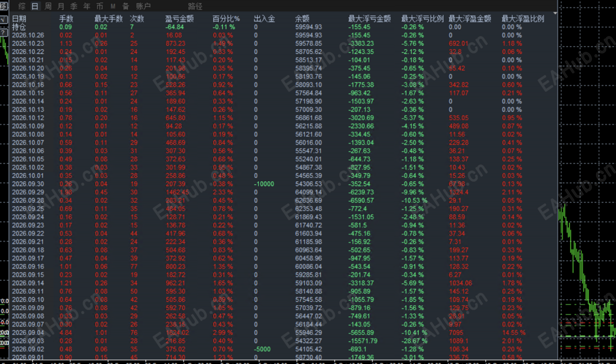
Task: Click the -10.53 % floating loss ratio
Action: tap(414, 200)
